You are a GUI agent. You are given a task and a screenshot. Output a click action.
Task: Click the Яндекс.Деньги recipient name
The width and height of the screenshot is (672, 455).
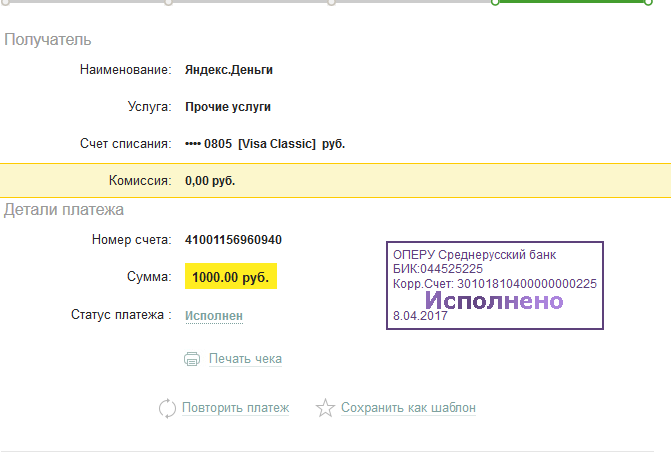pyautogui.click(x=229, y=70)
